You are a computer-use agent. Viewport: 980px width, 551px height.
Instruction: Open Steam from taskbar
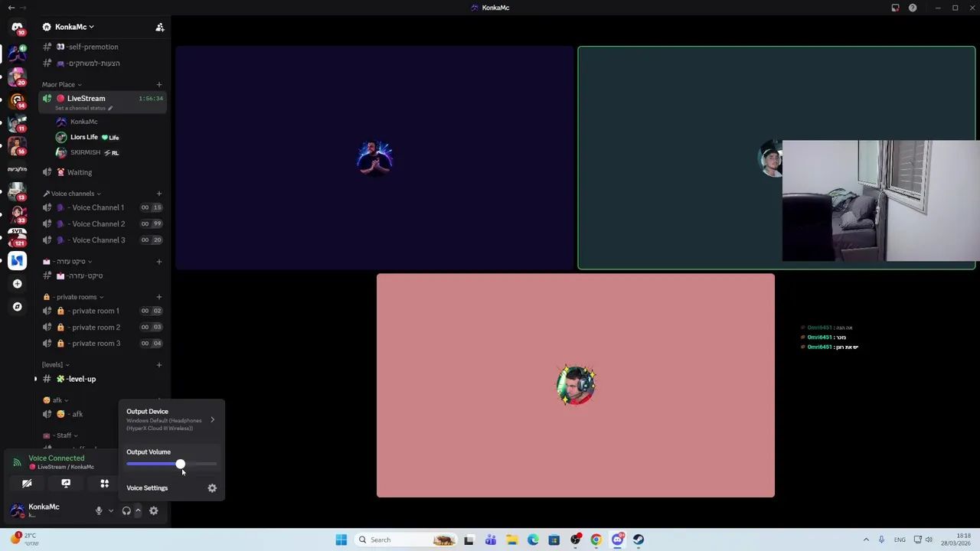(x=639, y=540)
